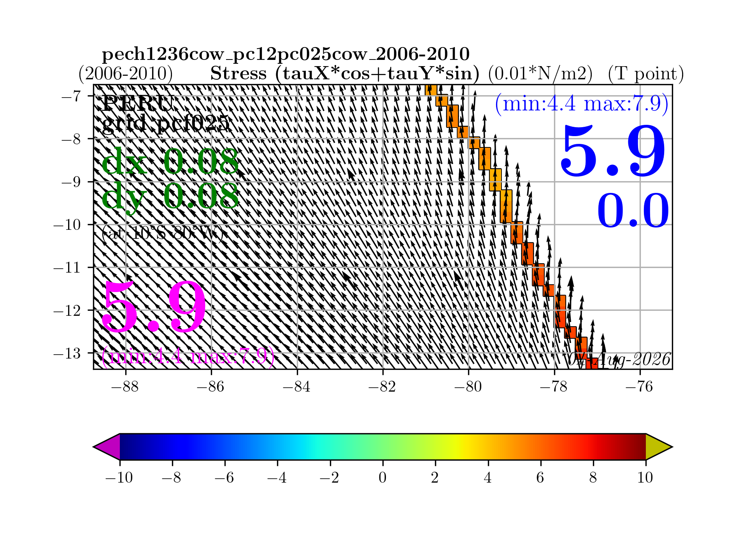The height and width of the screenshot is (560, 747).
Task: Click the x-axis tick label −86
Action: (211, 387)
